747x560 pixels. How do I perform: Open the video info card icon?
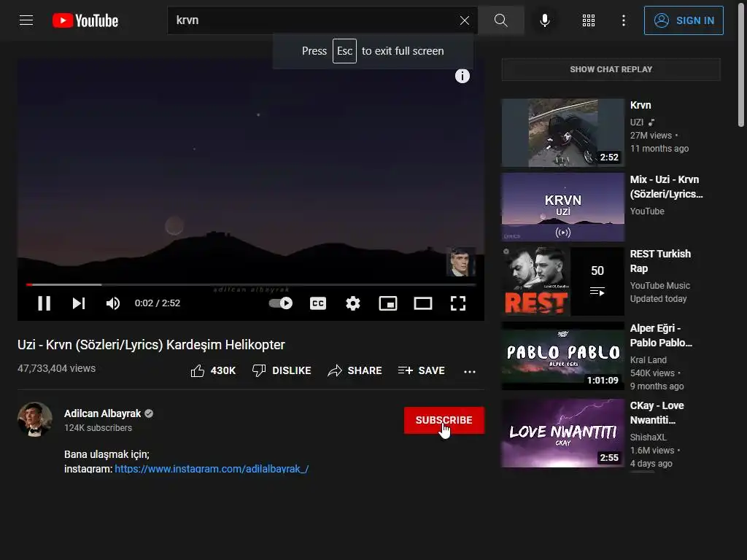[x=462, y=76]
